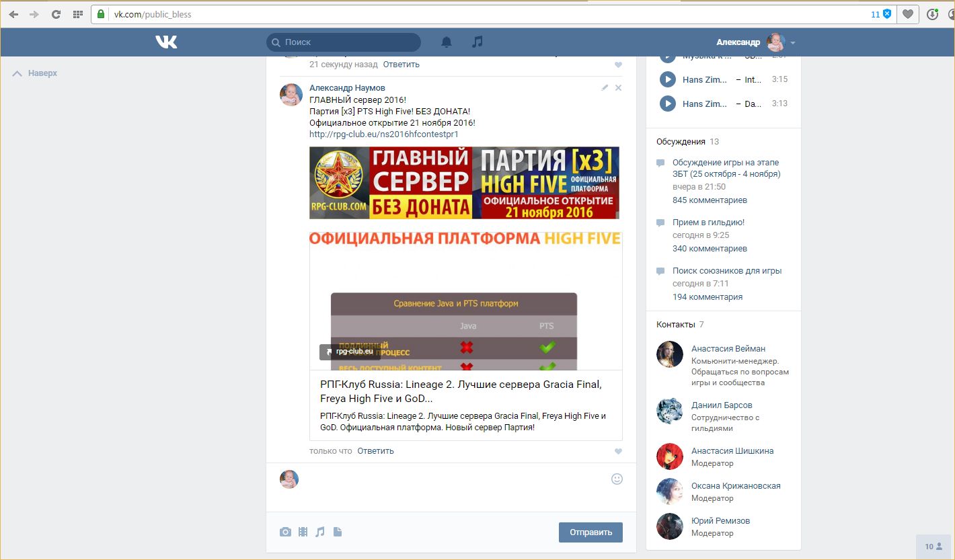Image resolution: width=955 pixels, height=560 pixels.
Task: Open the ОФИЦИАЛЬНАЯ ПЛАТФОРМА HIGH FIVE preview image
Action: (465, 301)
